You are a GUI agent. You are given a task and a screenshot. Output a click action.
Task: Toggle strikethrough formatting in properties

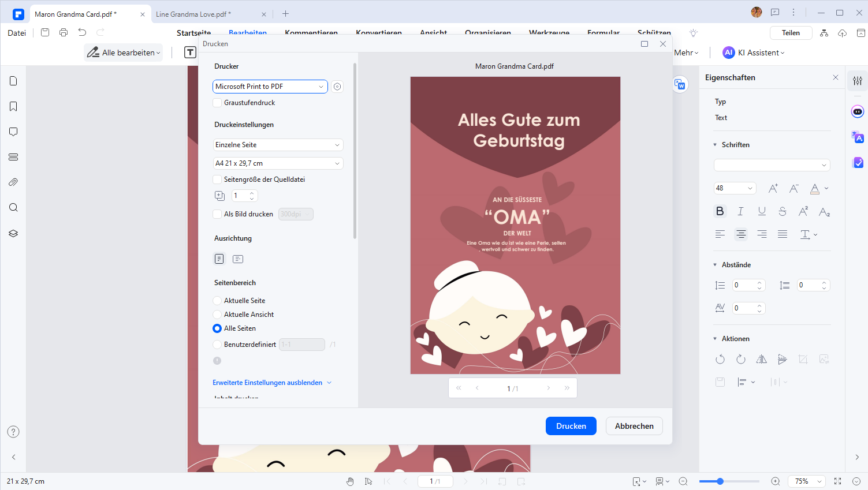point(783,211)
